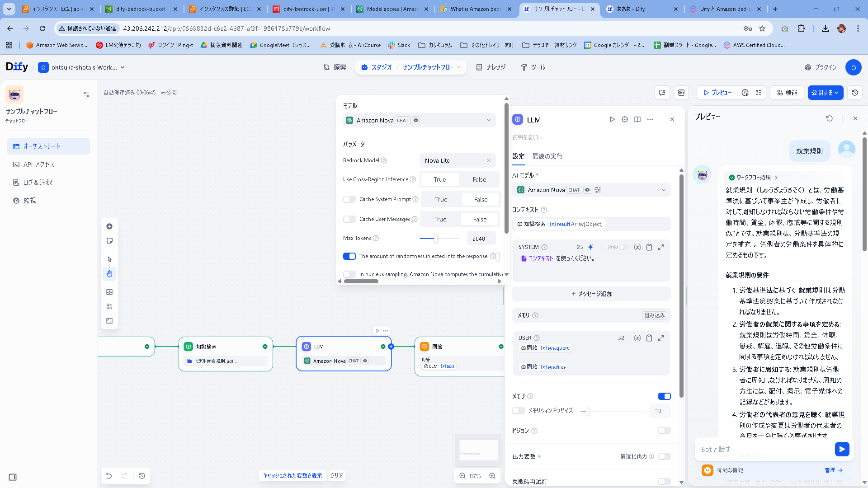Image resolution: width=868 pixels, height=488 pixels.
Task: Switch to the Pointer mode tool
Action: pos(109,259)
